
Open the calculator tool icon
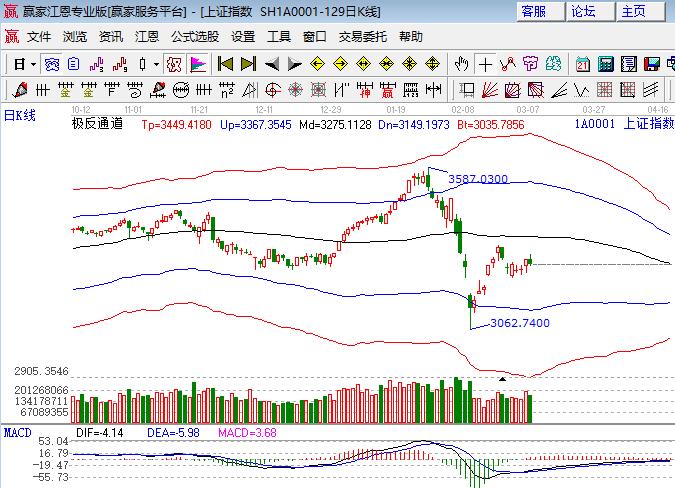point(606,64)
